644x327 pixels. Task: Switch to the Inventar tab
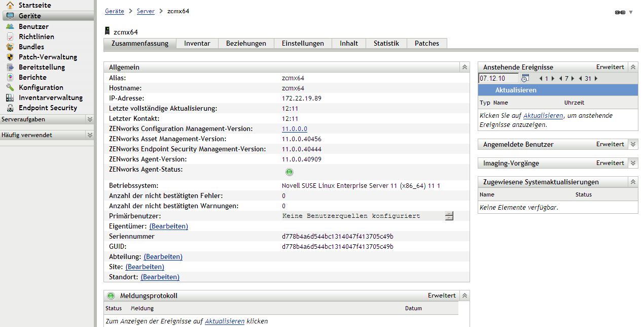197,44
